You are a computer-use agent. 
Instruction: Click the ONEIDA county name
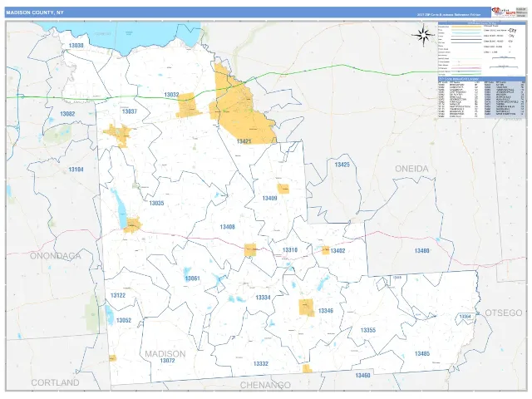(x=411, y=169)
